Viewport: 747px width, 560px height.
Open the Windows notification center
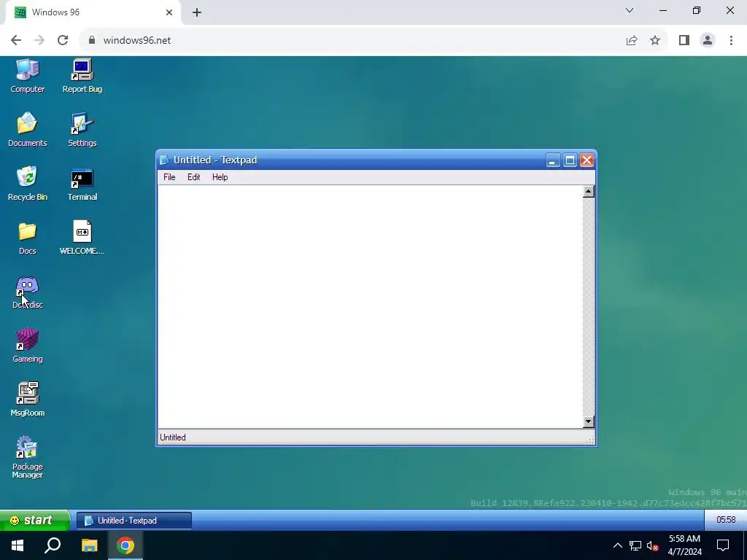click(723, 545)
